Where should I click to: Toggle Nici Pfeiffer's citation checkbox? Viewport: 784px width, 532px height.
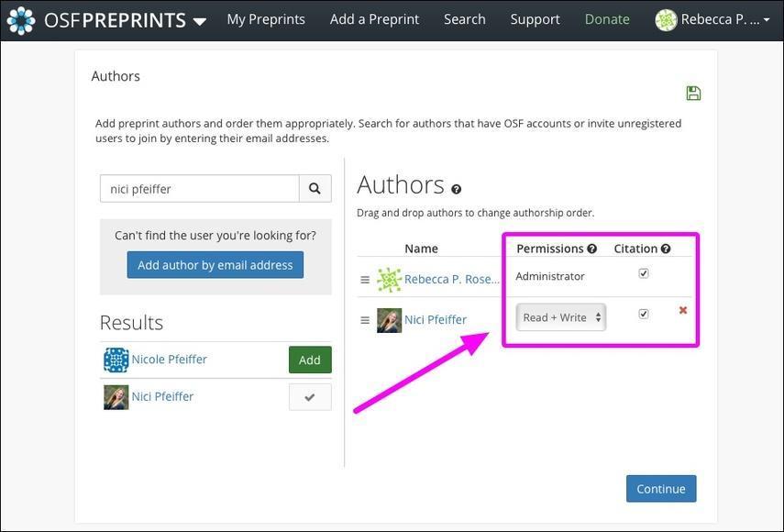point(644,314)
